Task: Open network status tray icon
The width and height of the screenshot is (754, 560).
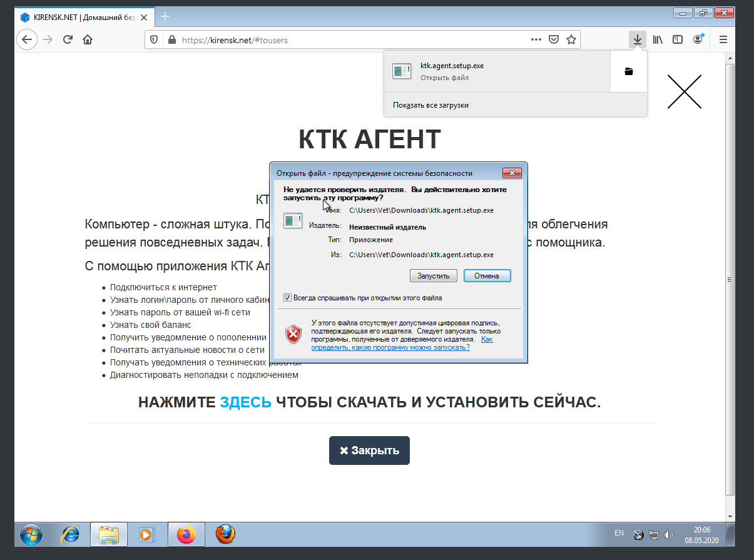Action: pyautogui.click(x=654, y=535)
